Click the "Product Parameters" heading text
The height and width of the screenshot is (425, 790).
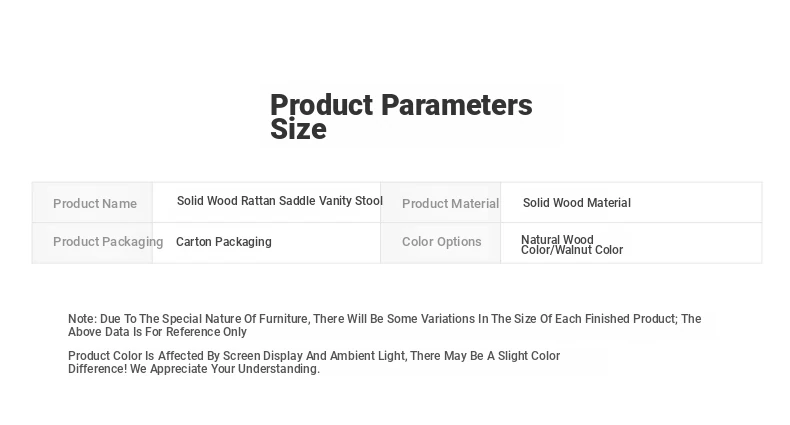point(401,105)
